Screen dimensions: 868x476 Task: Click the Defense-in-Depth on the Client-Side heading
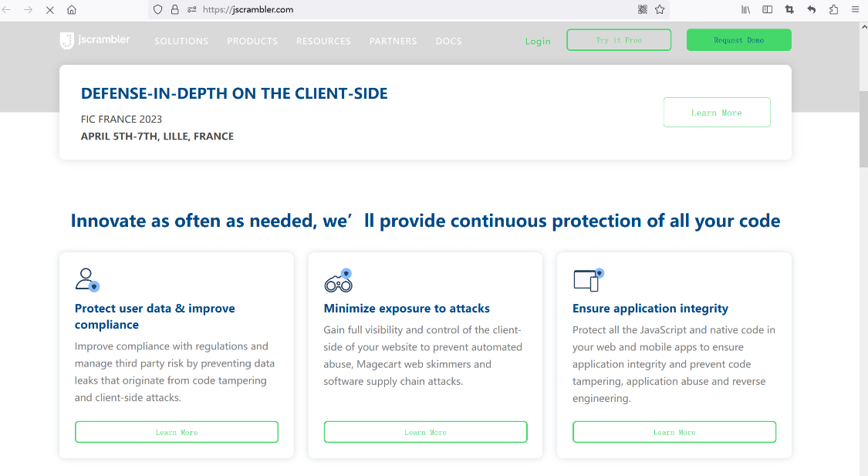pos(234,93)
